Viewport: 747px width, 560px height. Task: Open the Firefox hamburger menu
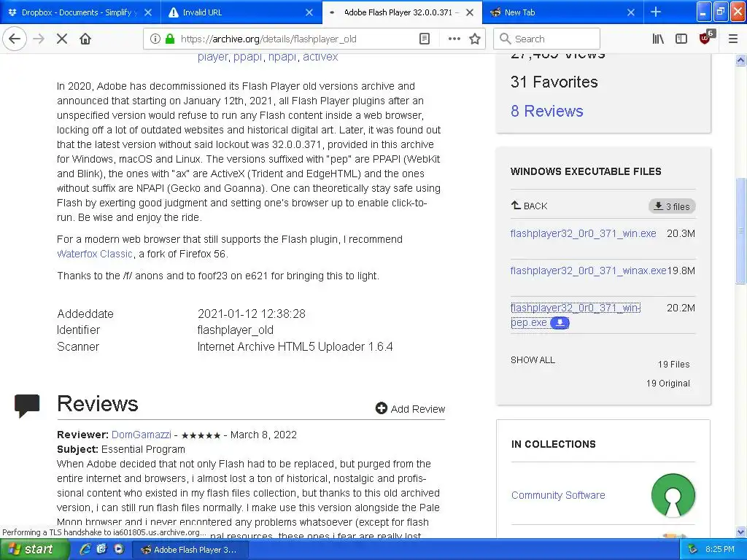[x=733, y=39]
